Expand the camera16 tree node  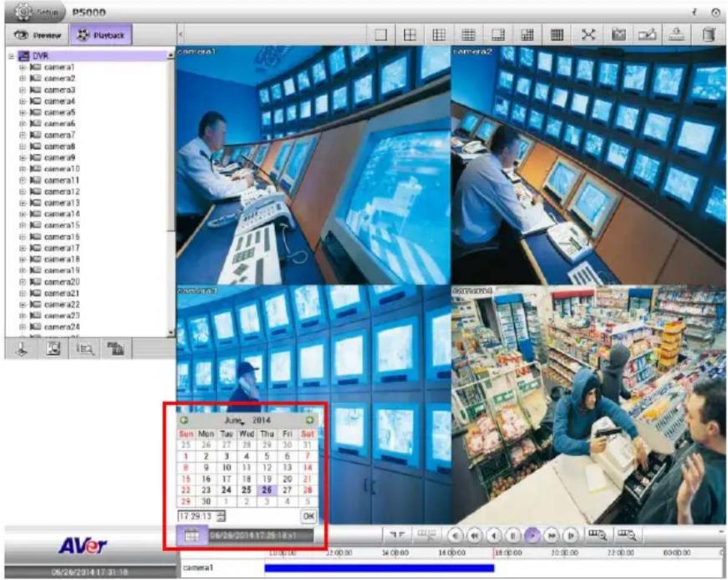[x=22, y=237]
